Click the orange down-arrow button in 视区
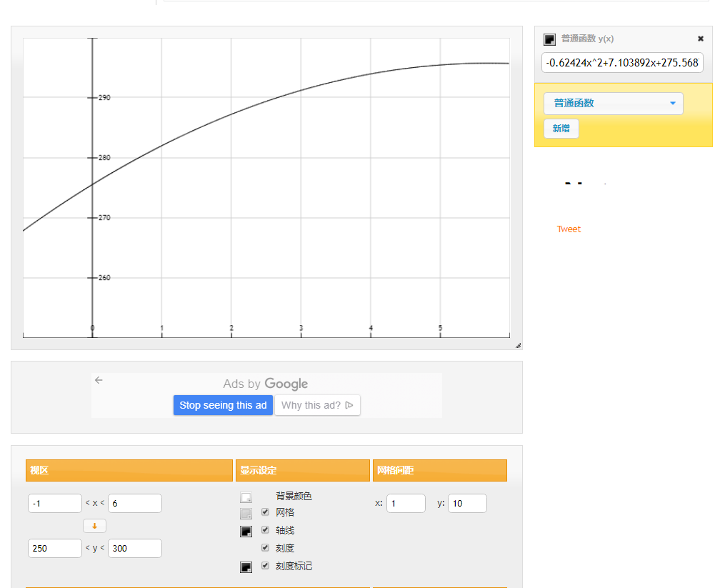The width and height of the screenshot is (725, 588). point(95,526)
